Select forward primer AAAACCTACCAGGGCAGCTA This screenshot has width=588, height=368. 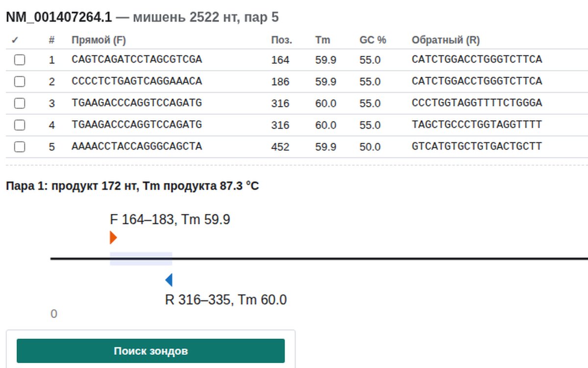(x=137, y=146)
